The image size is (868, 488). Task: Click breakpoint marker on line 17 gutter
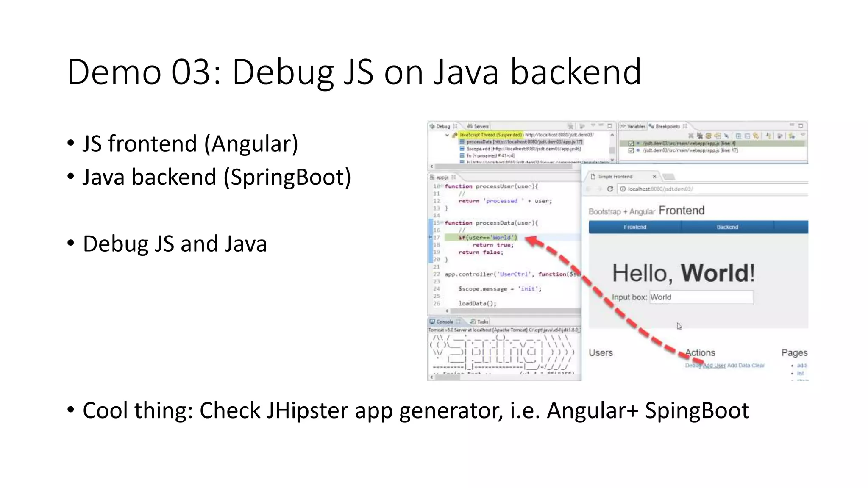coord(431,238)
